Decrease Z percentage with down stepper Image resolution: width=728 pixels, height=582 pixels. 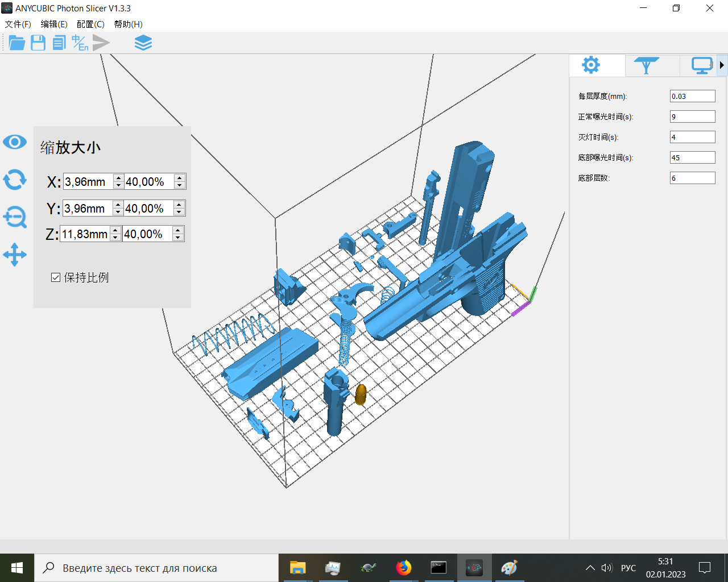click(178, 238)
